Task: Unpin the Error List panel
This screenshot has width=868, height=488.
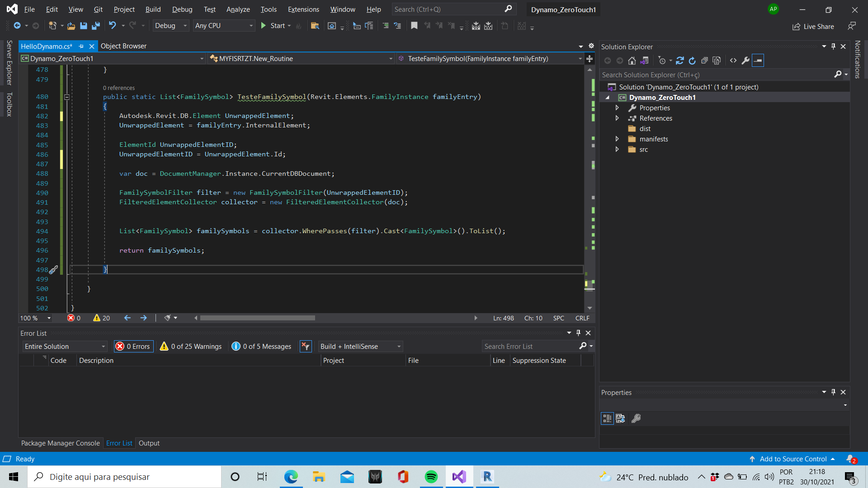Action: (x=578, y=333)
